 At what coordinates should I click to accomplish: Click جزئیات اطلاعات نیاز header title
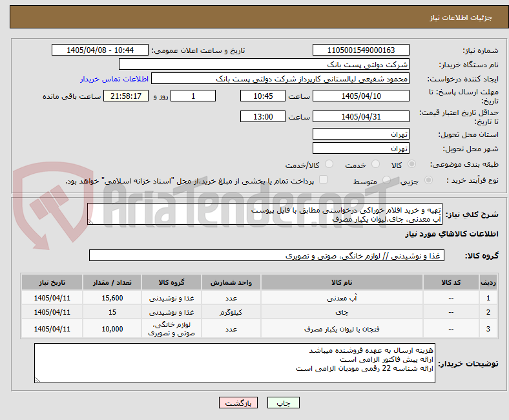(461, 17)
